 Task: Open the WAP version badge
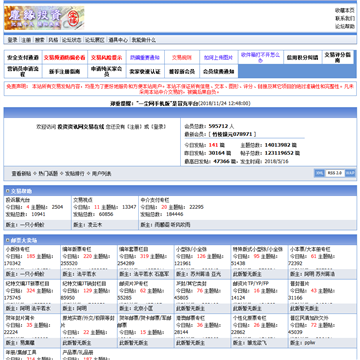350,173
